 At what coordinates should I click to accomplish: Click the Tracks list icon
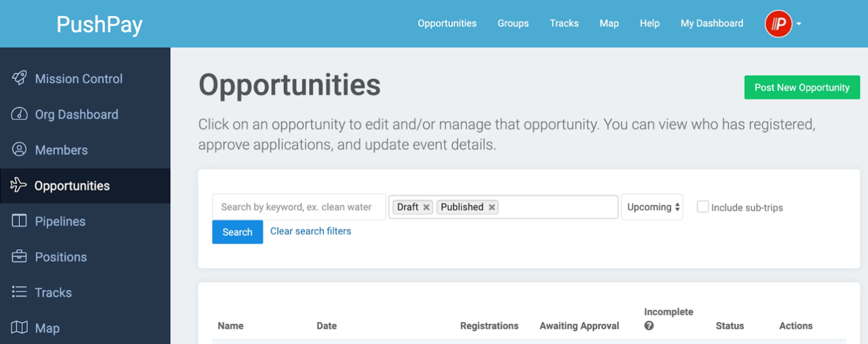point(19,292)
